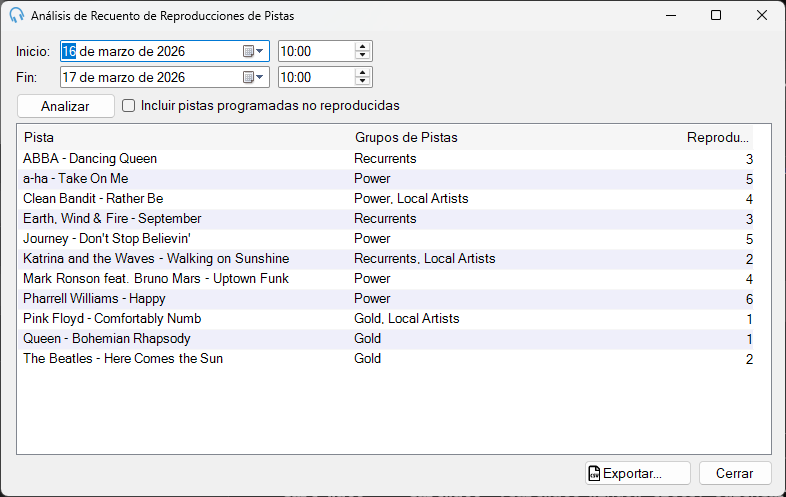Sort by the Pista column header
This screenshot has width=786, height=497.
tap(184, 137)
